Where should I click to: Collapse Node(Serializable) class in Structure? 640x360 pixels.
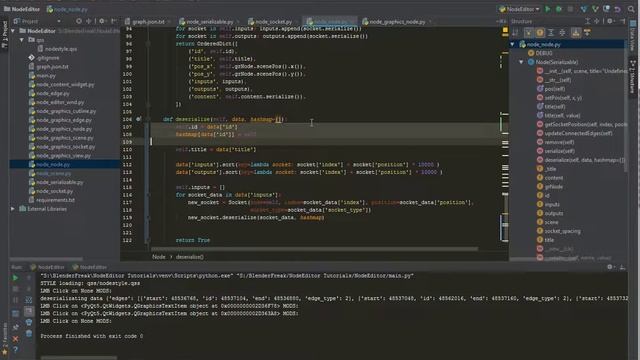point(521,62)
